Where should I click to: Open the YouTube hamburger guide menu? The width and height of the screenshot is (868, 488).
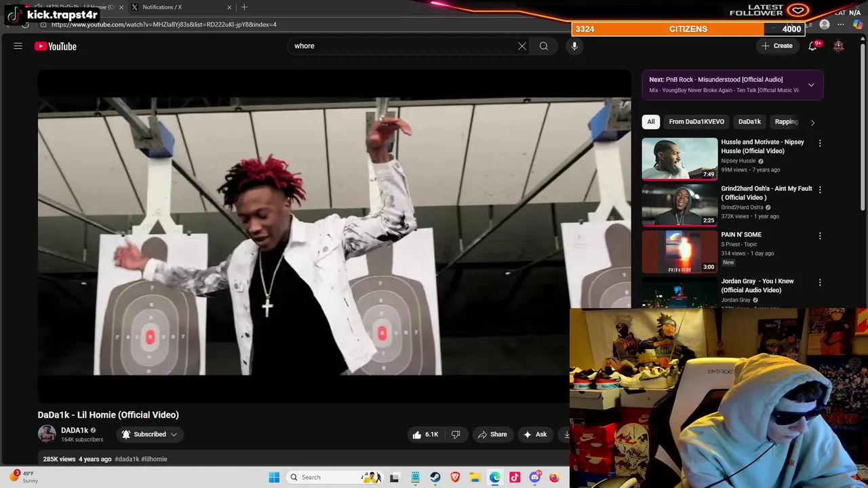18,46
